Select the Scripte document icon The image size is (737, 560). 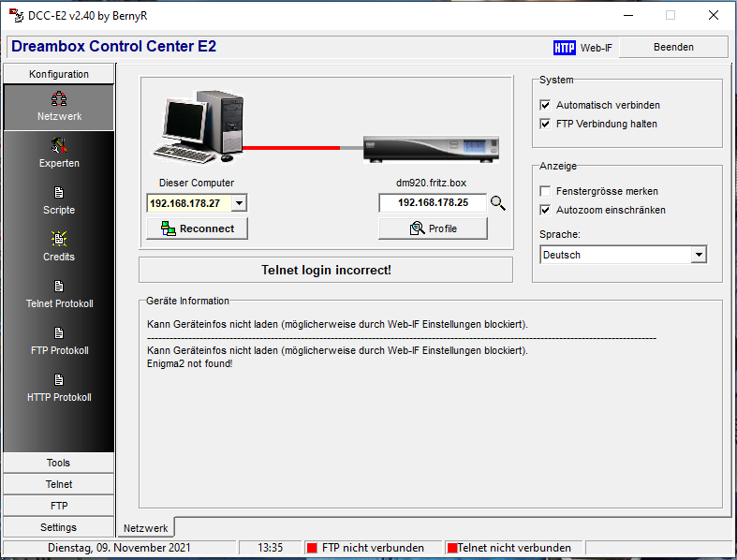click(59, 193)
